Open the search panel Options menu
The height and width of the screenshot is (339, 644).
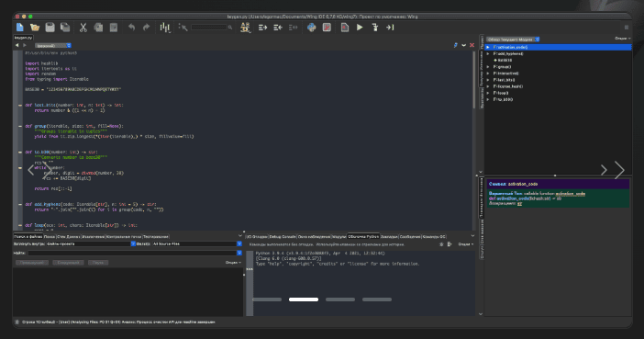point(233,263)
